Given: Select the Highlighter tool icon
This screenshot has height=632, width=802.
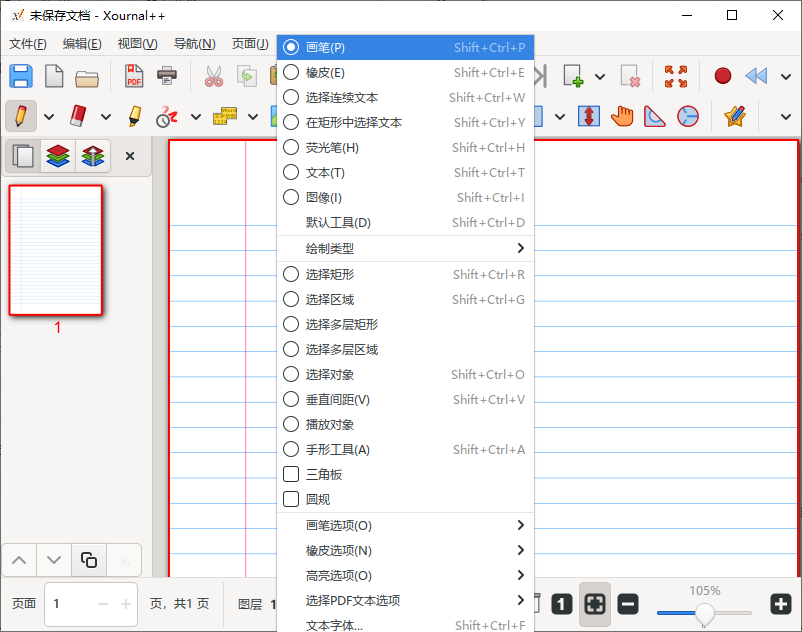Looking at the screenshot, I should (135, 116).
